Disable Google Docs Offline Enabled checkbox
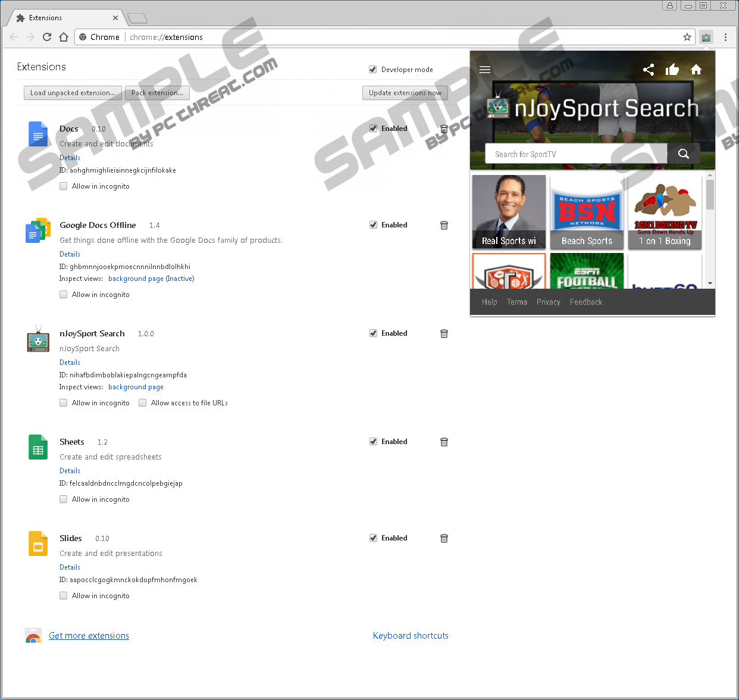739x700 pixels. pos(373,225)
